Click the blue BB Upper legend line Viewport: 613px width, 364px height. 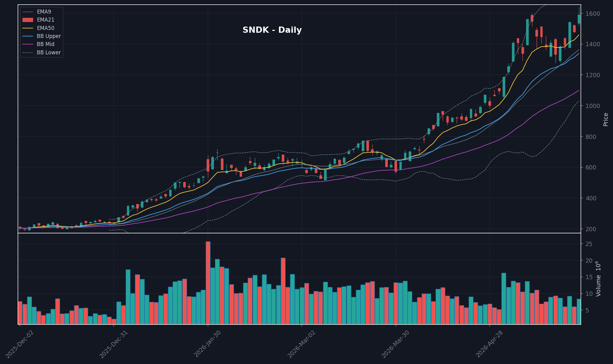[x=28, y=36]
